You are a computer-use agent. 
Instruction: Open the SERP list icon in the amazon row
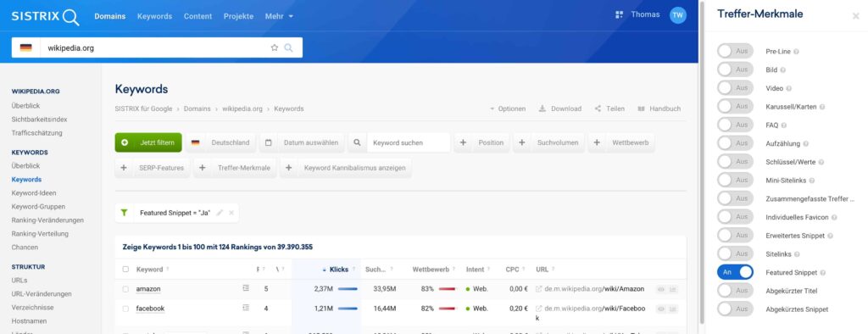(x=246, y=288)
